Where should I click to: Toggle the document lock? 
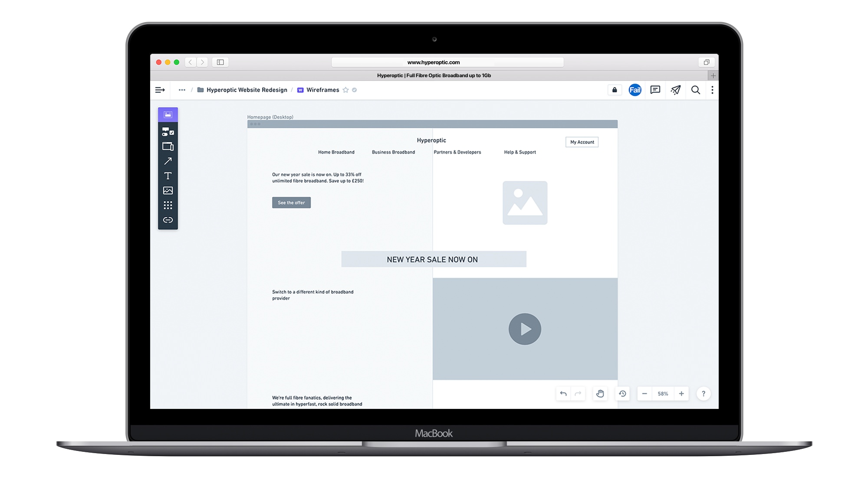tap(615, 90)
